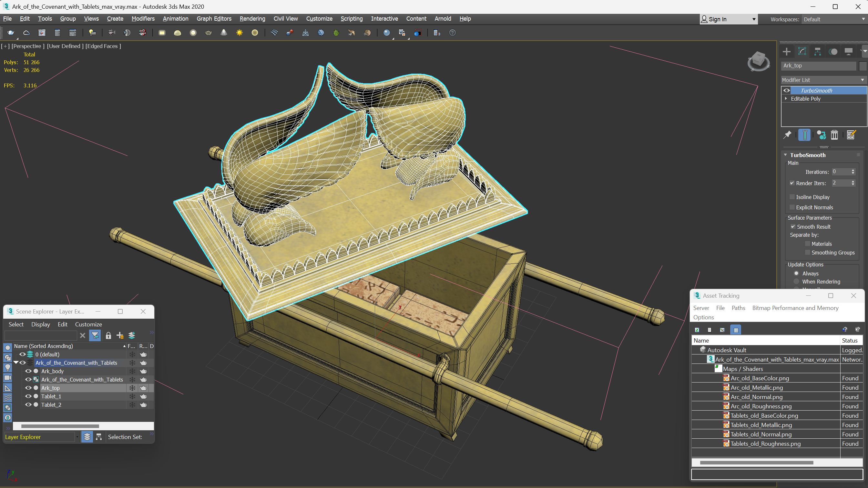Click the object color swatch beside Ark_top

863,66
